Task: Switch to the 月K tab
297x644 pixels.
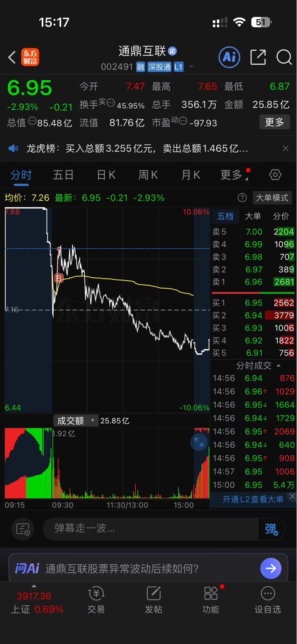Action: pyautogui.click(x=191, y=175)
